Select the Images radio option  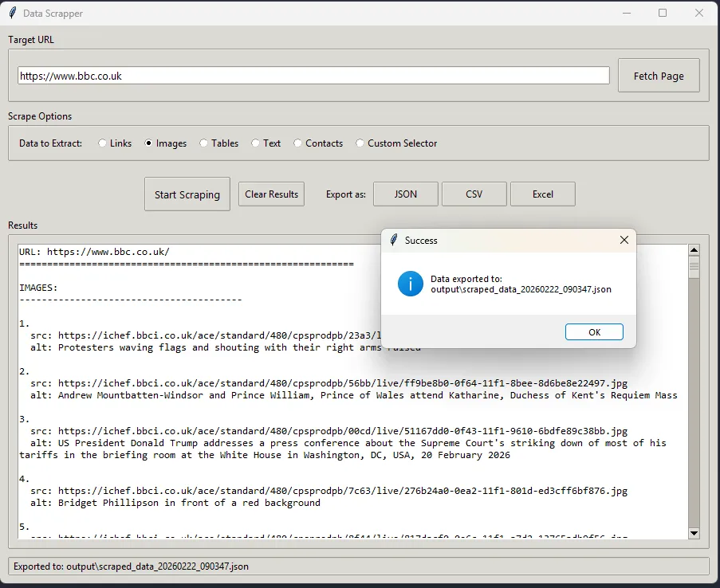coord(149,143)
